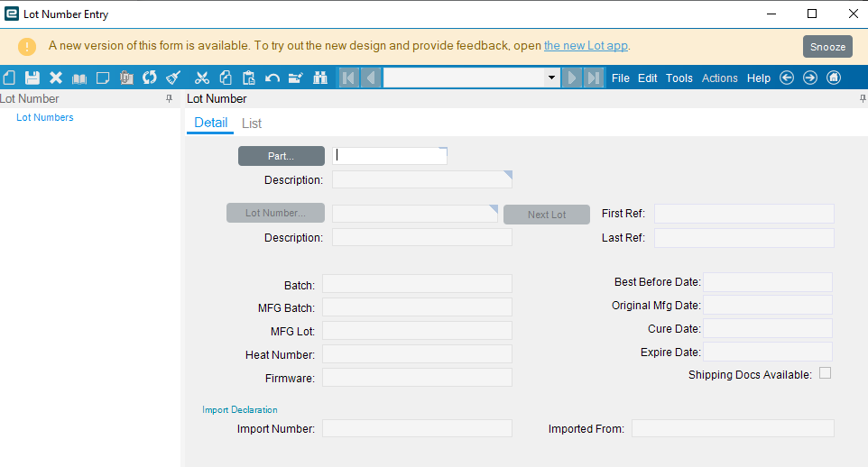
Task: Snooze the new version banner
Action: 827,47
